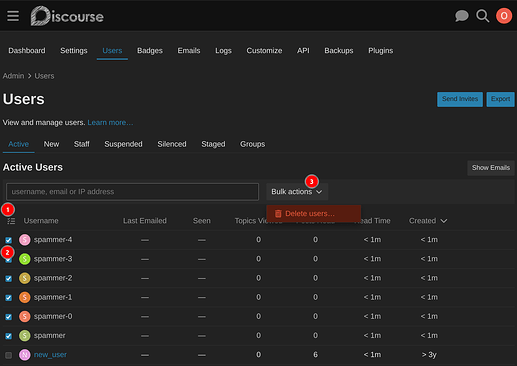The image size is (517, 366).
Task: Switch to the Staged tab
Action: [213, 144]
